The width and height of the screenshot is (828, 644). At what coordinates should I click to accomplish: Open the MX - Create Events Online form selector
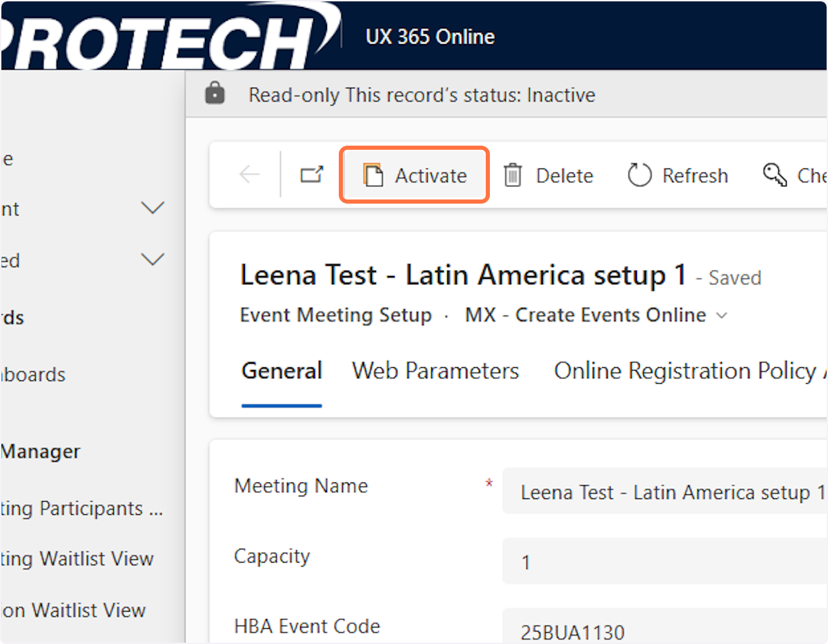tap(596, 315)
